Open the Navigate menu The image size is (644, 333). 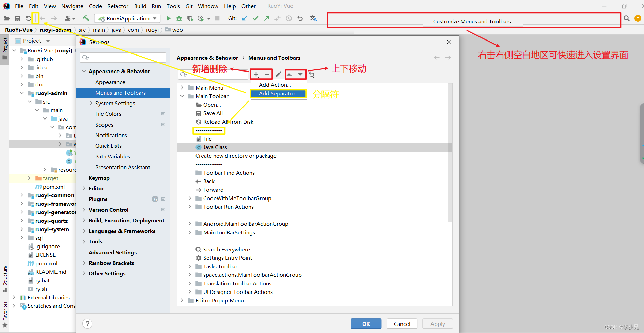click(72, 6)
